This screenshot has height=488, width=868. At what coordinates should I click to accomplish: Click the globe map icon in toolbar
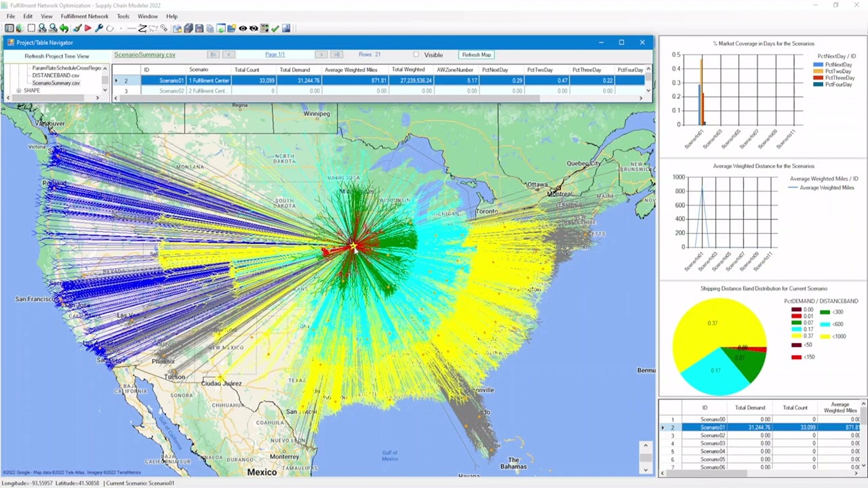click(x=20, y=28)
